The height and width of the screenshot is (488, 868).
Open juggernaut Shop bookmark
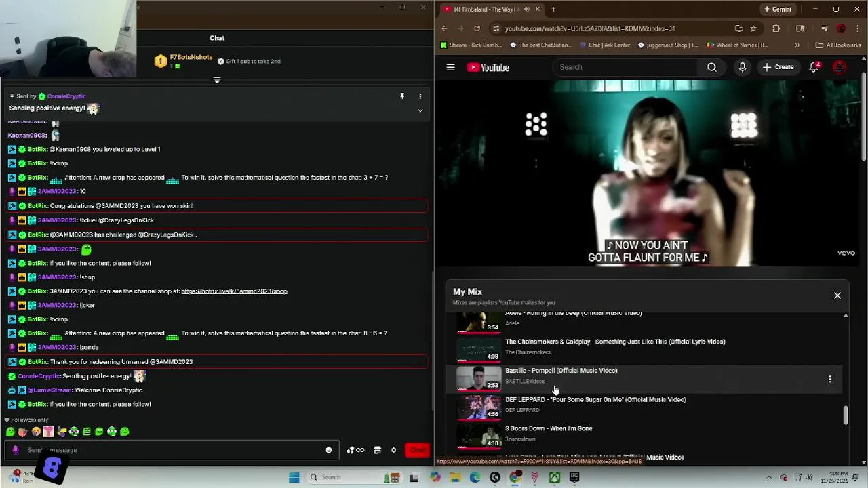[x=668, y=45]
